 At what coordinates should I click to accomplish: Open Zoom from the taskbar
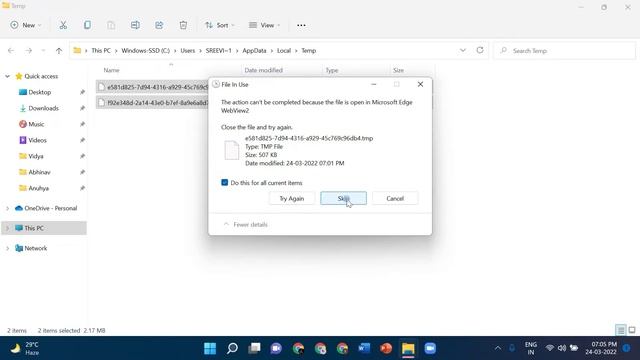pyautogui.click(x=430, y=349)
